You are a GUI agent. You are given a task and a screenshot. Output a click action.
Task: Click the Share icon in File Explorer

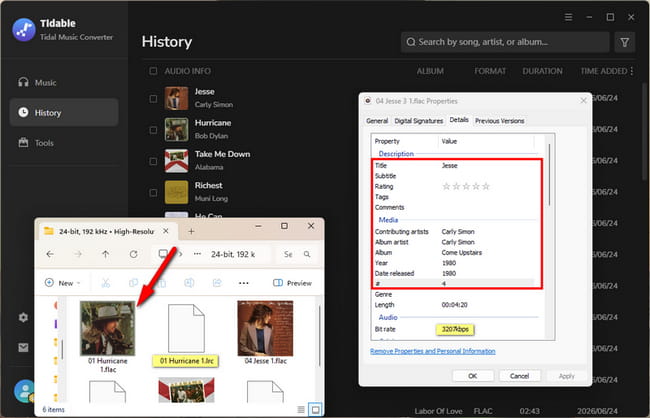(x=217, y=283)
